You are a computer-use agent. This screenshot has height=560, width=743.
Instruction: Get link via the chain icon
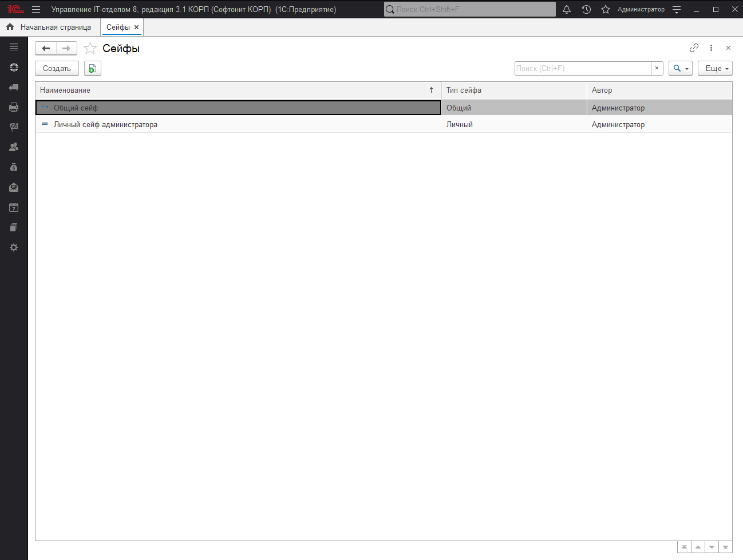coord(694,48)
